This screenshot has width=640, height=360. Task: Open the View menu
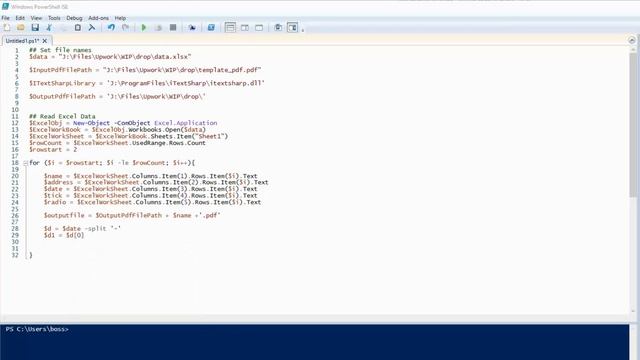click(36, 18)
